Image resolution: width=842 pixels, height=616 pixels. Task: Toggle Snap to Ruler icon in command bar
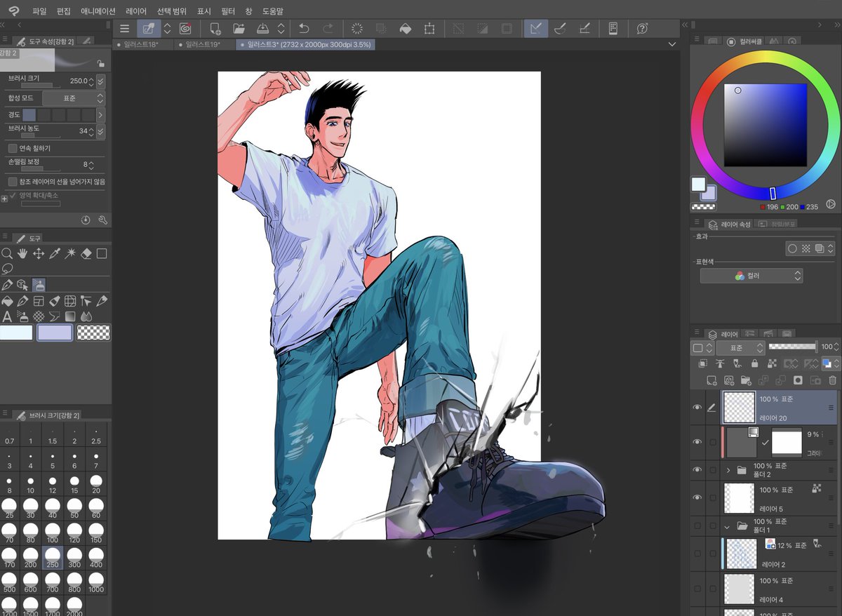536,28
